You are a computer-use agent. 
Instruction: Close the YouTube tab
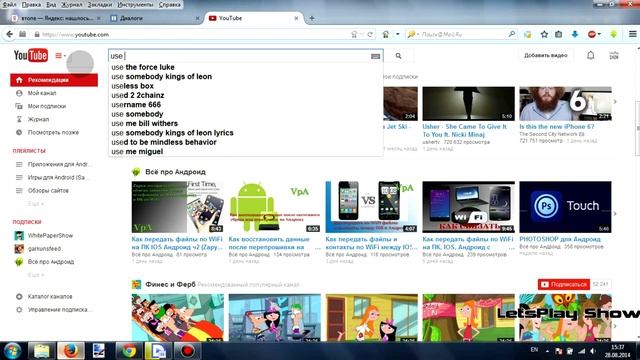296,18
